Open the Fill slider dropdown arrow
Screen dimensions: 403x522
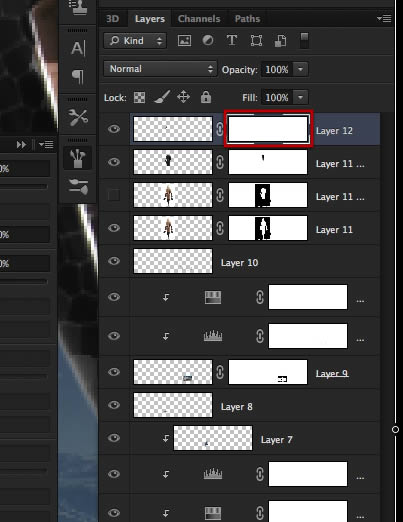click(x=301, y=98)
